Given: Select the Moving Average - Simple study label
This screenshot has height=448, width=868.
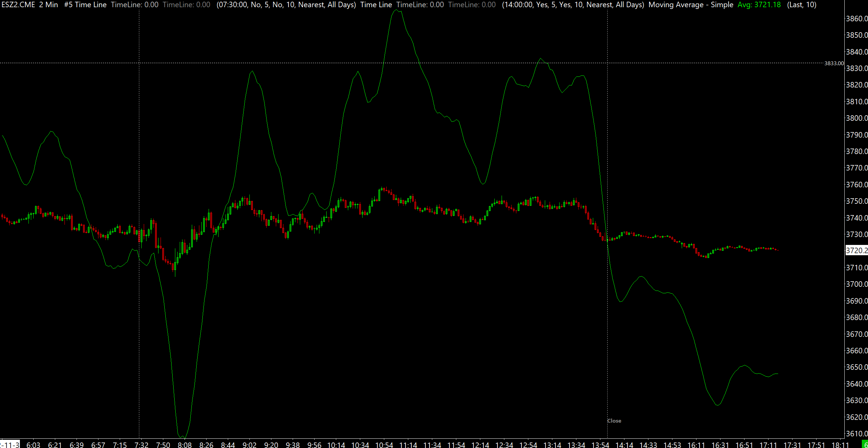Looking at the screenshot, I should (691, 5).
